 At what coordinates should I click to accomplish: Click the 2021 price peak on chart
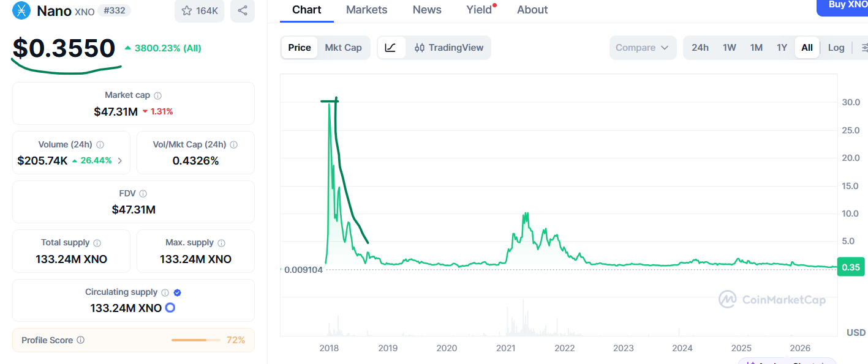(x=525, y=214)
